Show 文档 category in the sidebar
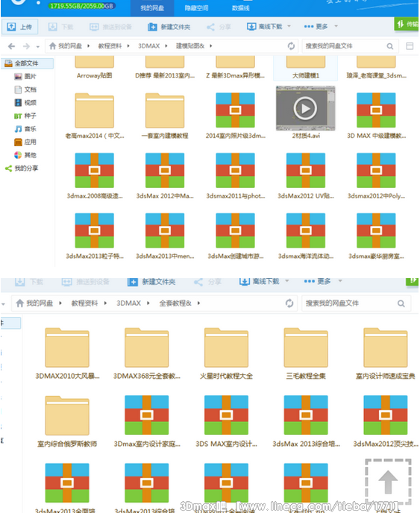The width and height of the screenshot is (420, 519). click(25, 89)
